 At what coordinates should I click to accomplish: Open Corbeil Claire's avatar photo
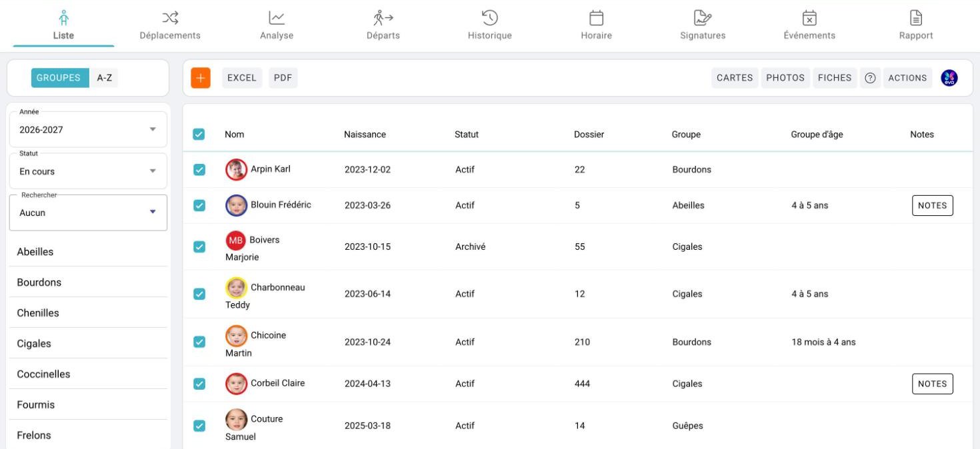tap(236, 384)
